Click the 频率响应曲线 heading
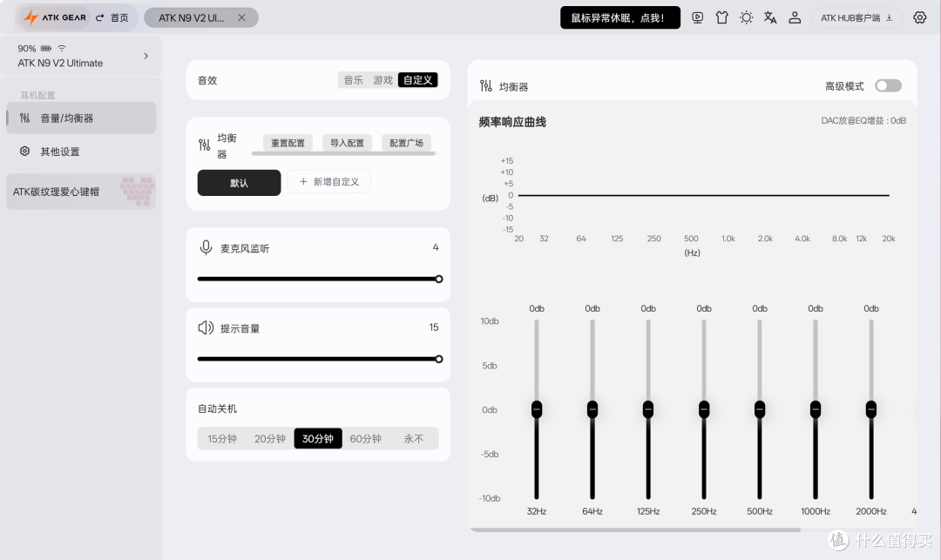 512,122
